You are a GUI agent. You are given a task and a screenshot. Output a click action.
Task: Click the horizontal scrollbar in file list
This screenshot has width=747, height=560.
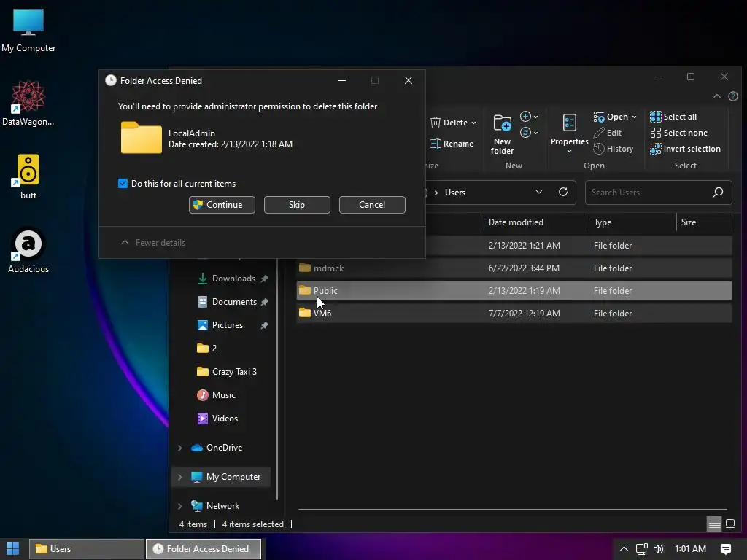pyautogui.click(x=513, y=510)
